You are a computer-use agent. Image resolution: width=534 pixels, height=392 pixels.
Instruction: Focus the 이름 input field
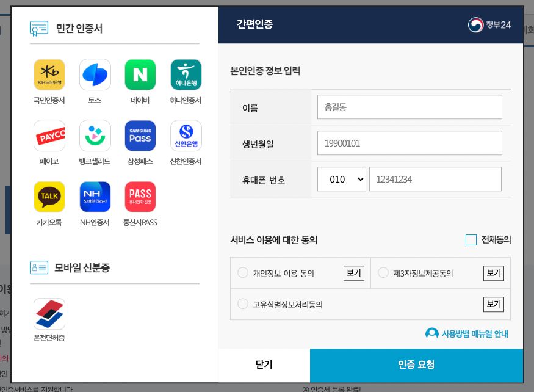coord(410,107)
